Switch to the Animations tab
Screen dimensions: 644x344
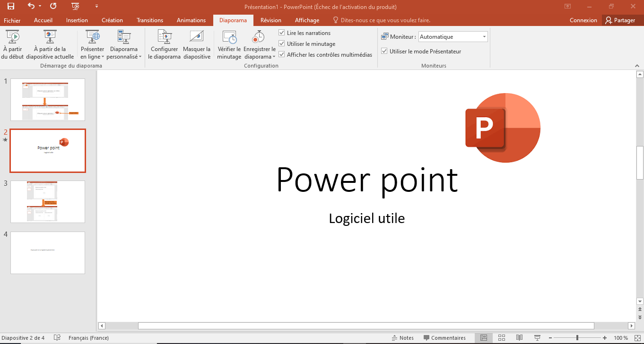tap(191, 20)
